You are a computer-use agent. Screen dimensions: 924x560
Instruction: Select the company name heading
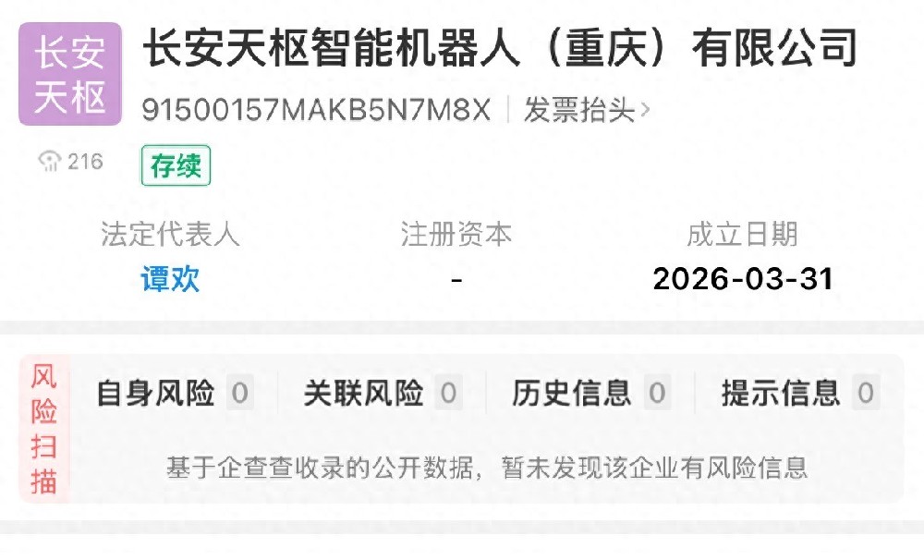point(500,48)
